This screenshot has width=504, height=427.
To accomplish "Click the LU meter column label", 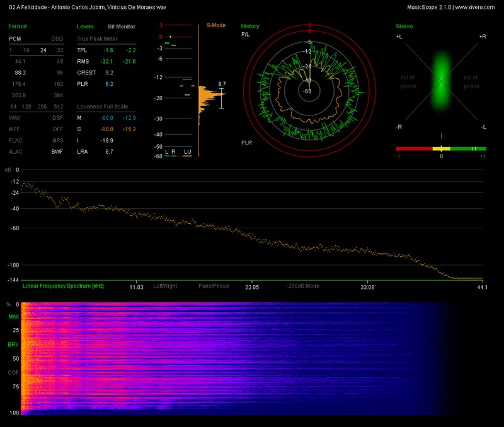I will [x=187, y=152].
